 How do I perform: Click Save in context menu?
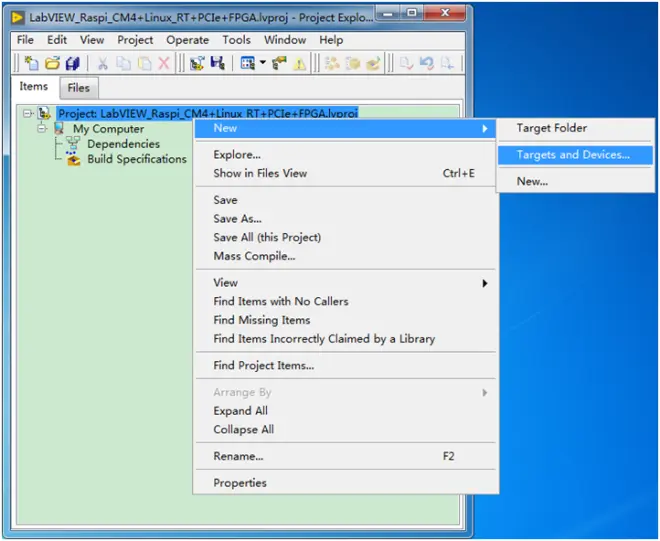click(345, 200)
